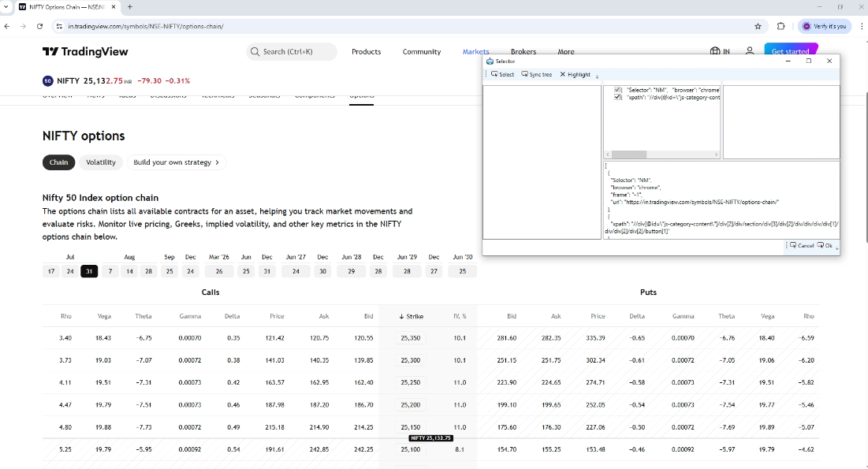Click the 25,300 strike cell
Screen dimensions: 868x469
411,360
